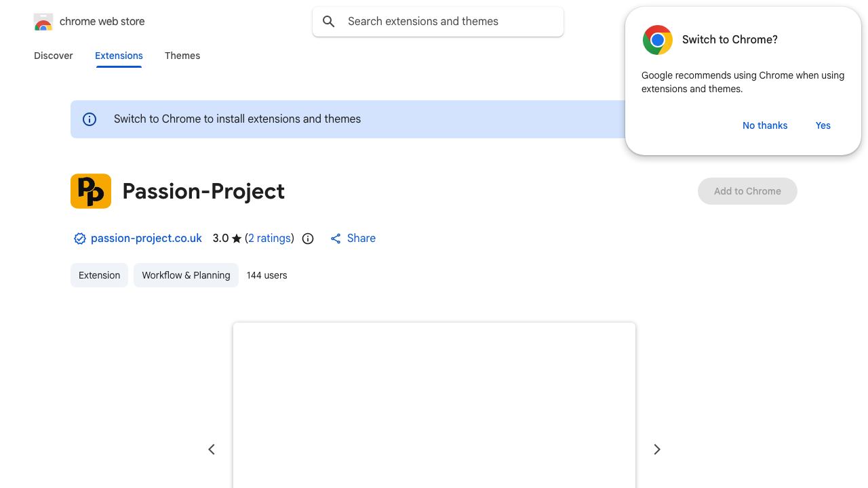
Task: Click the search magnifier icon
Action: coord(329,22)
